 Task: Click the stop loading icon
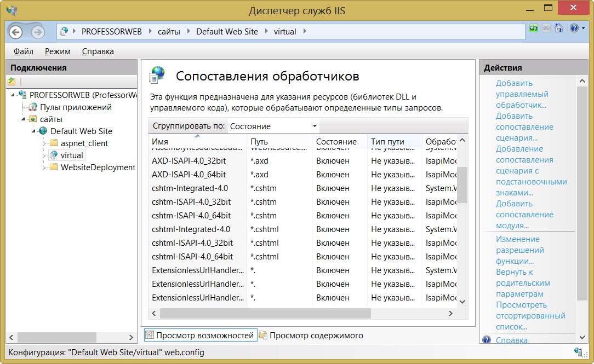(x=546, y=28)
